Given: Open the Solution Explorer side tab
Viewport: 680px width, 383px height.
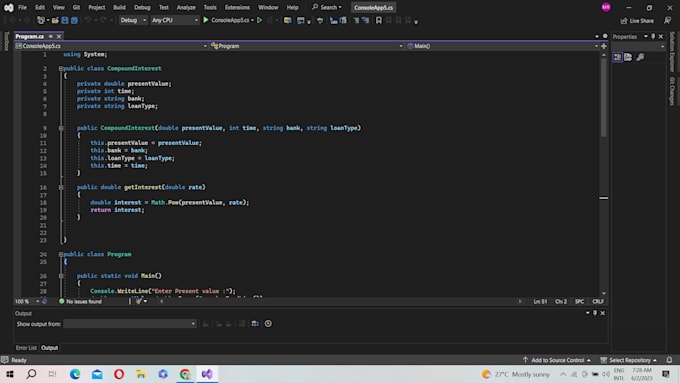Looking at the screenshot, I should point(672,52).
